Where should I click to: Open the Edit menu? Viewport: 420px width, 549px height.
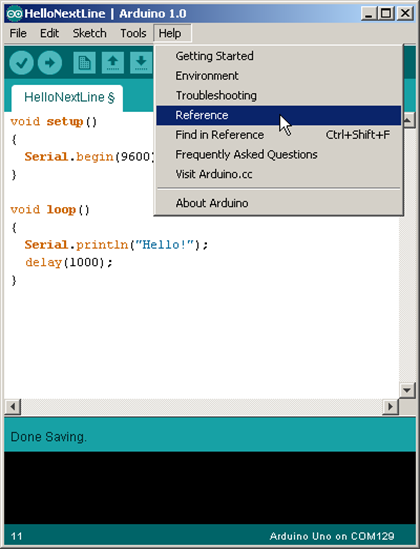tap(49, 33)
